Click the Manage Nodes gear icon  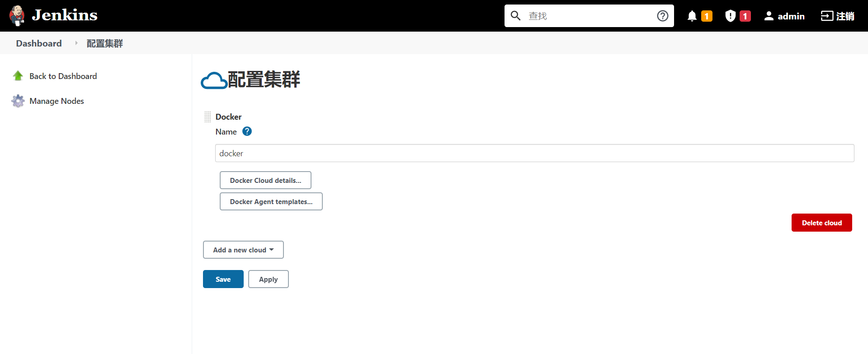(x=18, y=101)
